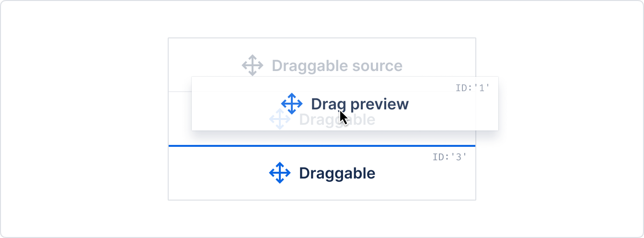Select the 'Draggable source' label text
The height and width of the screenshot is (238, 644).
337,66
